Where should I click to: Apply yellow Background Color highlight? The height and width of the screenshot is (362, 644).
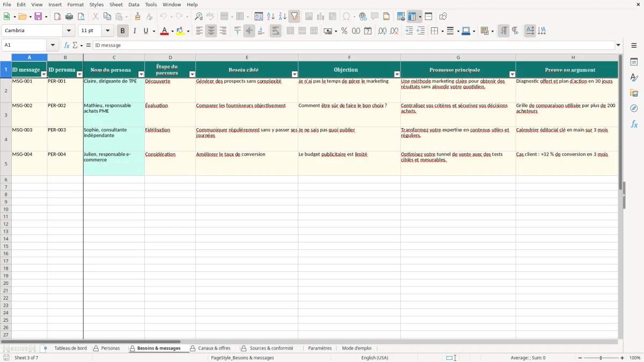tap(180, 31)
